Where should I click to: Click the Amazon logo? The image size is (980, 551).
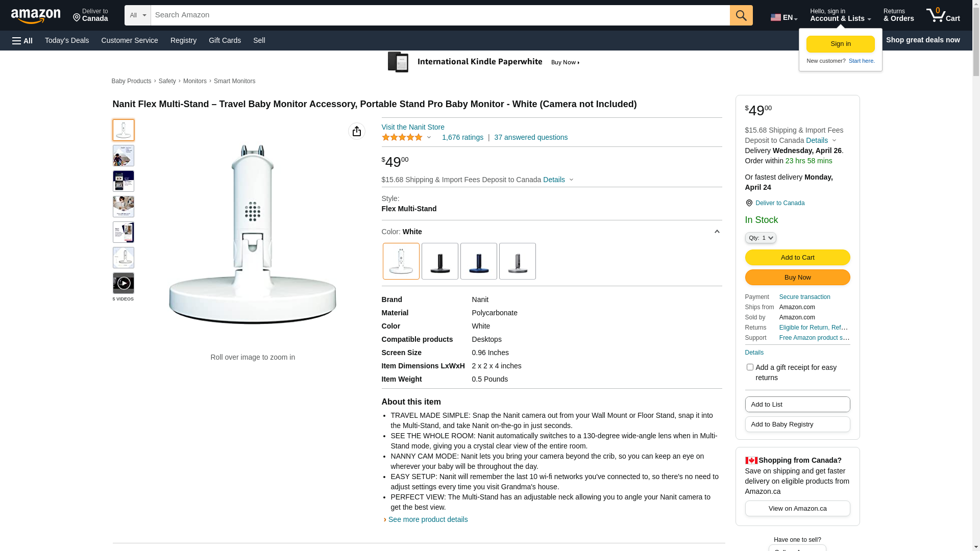pyautogui.click(x=36, y=16)
